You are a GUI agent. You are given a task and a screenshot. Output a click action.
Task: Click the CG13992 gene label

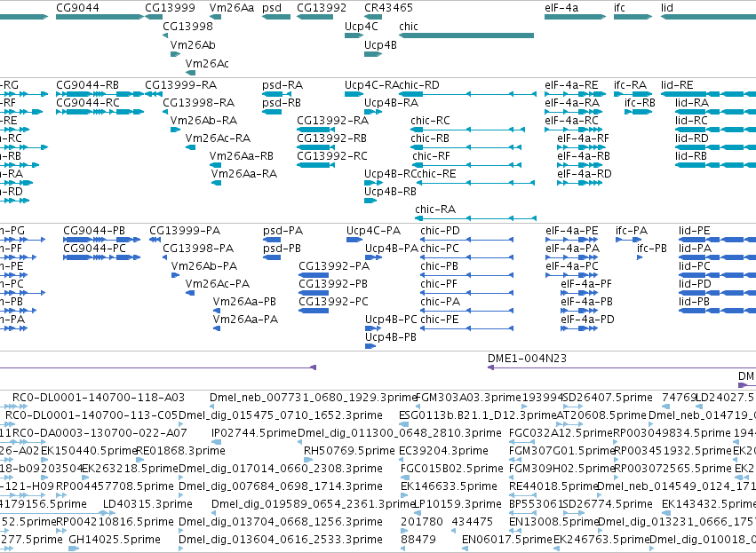tap(322, 8)
